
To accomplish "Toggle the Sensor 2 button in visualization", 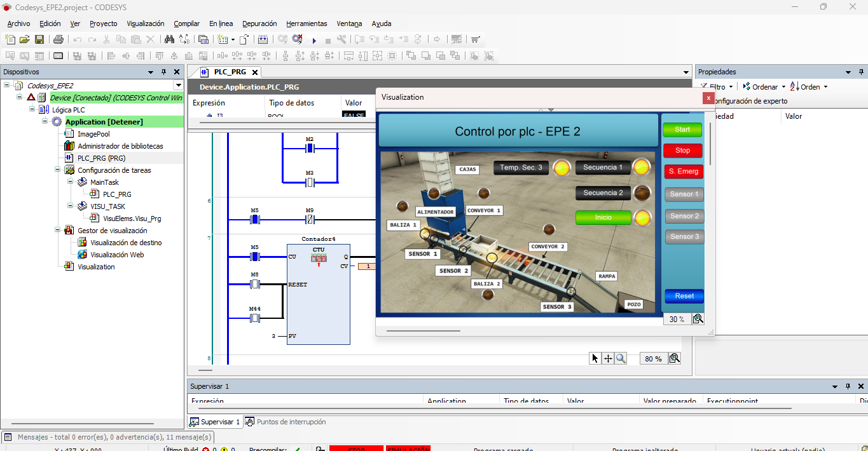I will [x=684, y=216].
